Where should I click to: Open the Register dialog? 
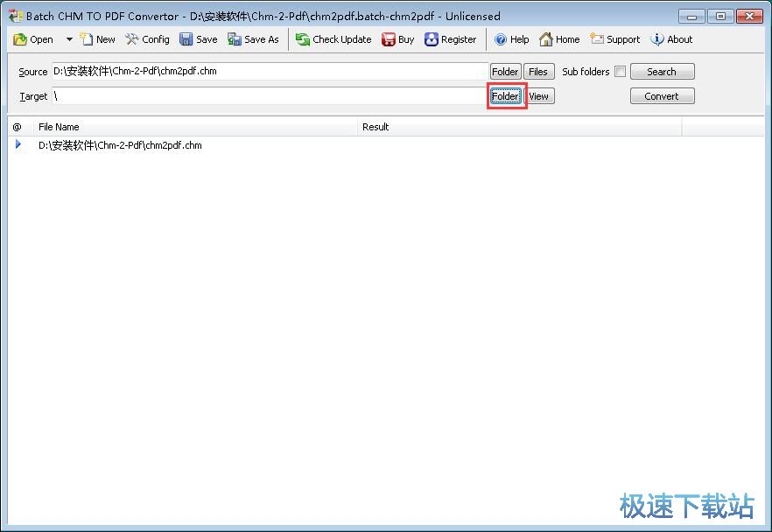[451, 38]
